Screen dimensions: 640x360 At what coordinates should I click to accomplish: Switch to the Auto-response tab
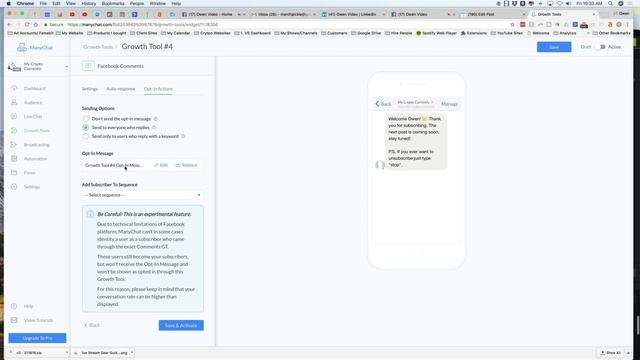(120, 89)
